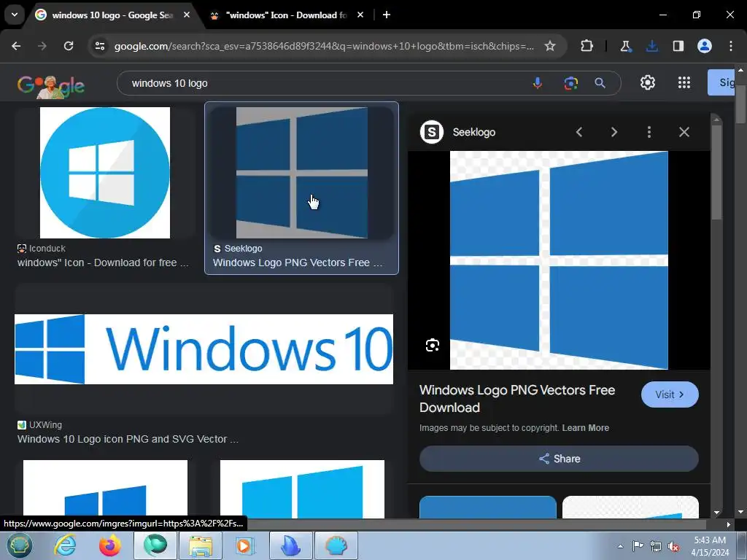The image size is (747, 560).
Task: Click preview panel scrollbar thumb
Action: (x=716, y=171)
